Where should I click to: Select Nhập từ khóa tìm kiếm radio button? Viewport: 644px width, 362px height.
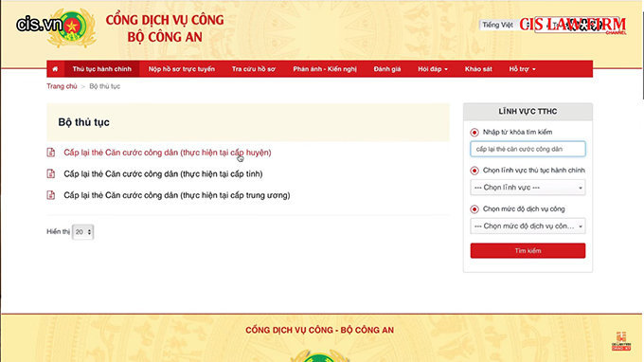click(474, 133)
